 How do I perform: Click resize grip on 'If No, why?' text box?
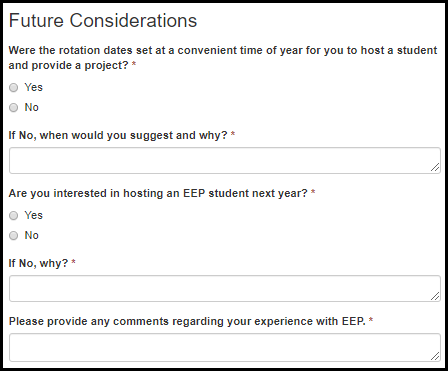[435, 296]
